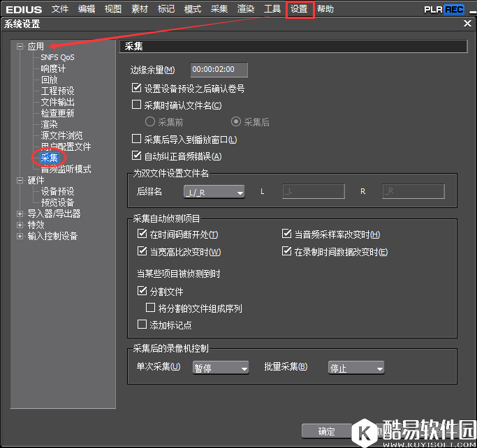Expand the 特效 tree node

20,225
